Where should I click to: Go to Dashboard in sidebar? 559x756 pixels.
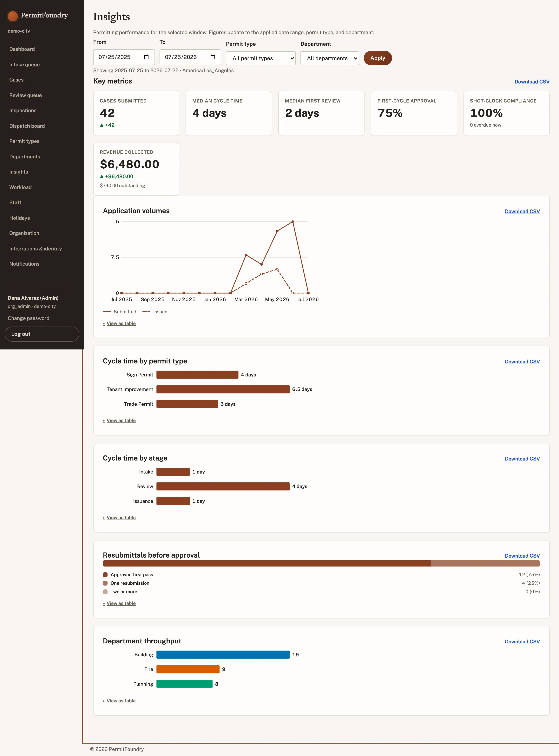[22, 49]
